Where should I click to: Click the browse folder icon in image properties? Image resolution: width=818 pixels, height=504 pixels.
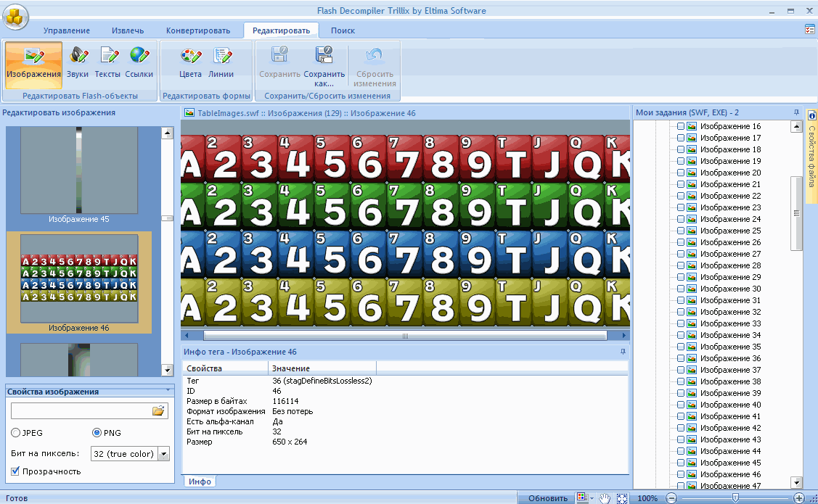tap(158, 411)
